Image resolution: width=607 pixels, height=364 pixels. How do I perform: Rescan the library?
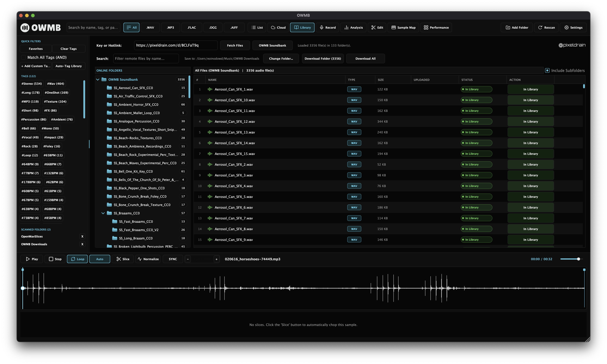pyautogui.click(x=546, y=27)
